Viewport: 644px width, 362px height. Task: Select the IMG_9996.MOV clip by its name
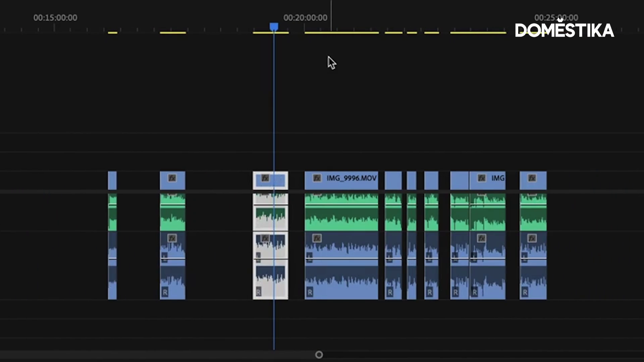click(x=351, y=178)
